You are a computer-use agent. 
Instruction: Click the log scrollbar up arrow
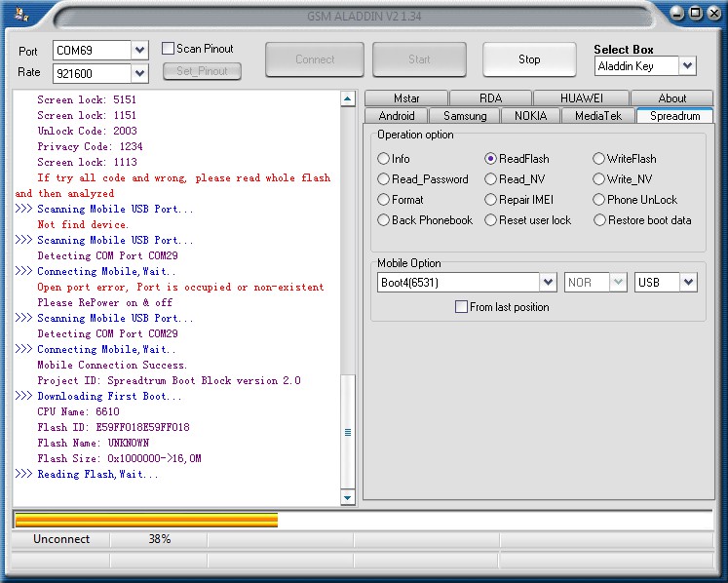pyautogui.click(x=348, y=98)
